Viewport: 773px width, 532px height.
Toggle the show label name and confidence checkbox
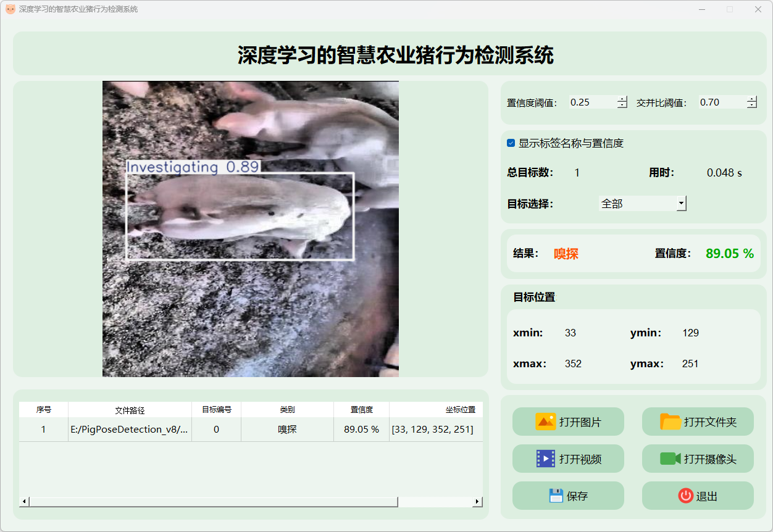coord(511,143)
